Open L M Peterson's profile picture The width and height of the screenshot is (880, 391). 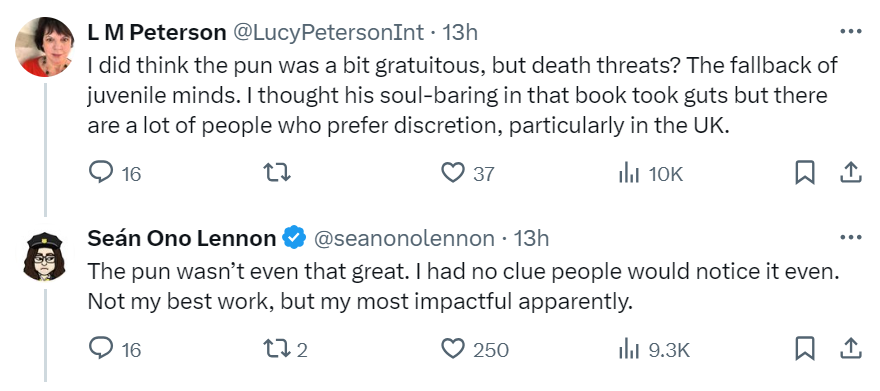(44, 46)
